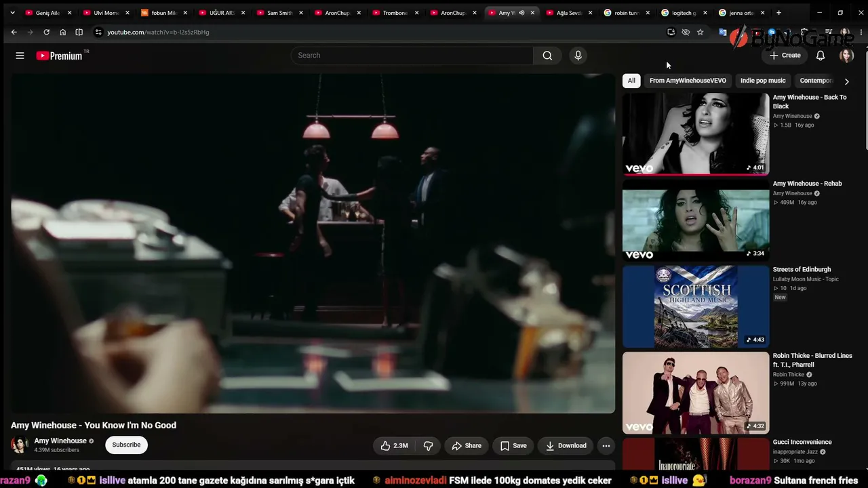
Task: Open YouTube notifications bell
Action: pyautogui.click(x=821, y=56)
